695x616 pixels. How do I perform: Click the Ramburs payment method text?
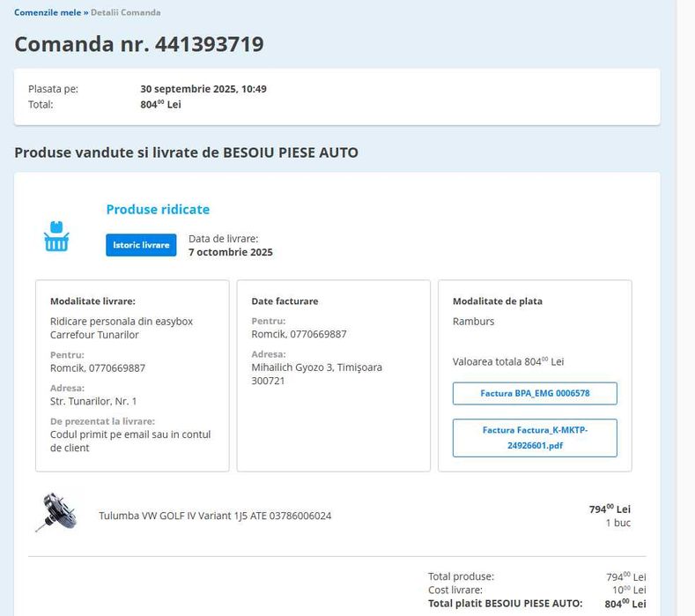[473, 321]
